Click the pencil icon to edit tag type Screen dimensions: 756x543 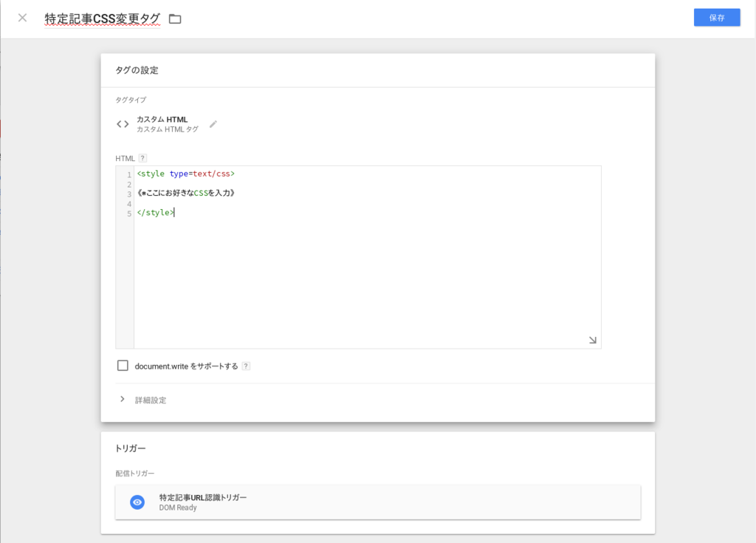coord(213,124)
